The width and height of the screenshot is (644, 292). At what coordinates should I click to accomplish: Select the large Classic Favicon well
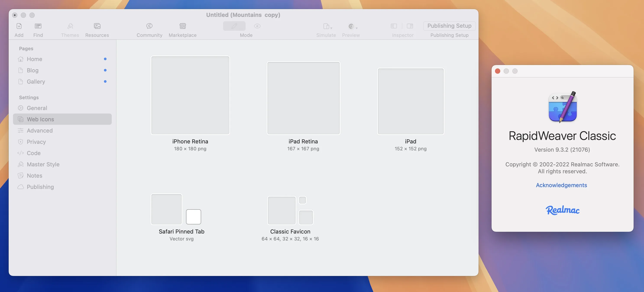pyautogui.click(x=282, y=211)
